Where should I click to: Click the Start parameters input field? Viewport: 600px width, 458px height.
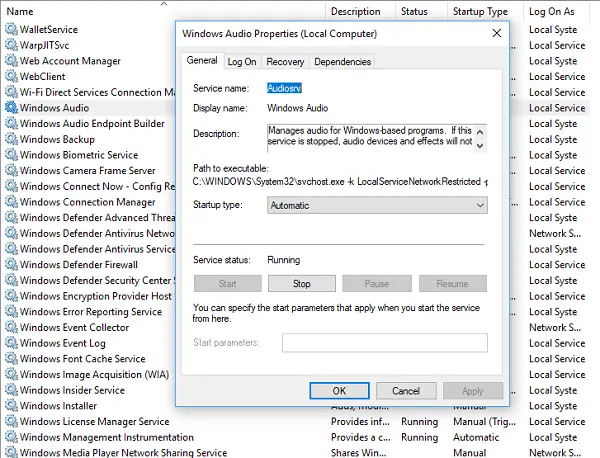385,342
